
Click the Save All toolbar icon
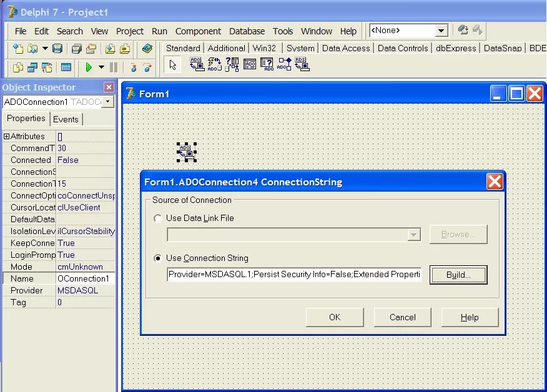(76, 49)
